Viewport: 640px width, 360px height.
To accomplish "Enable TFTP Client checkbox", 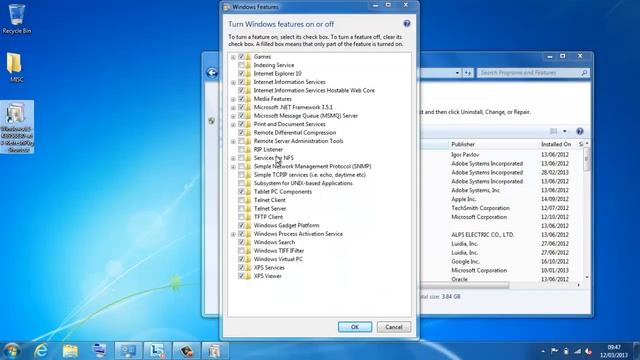I will tap(241, 217).
